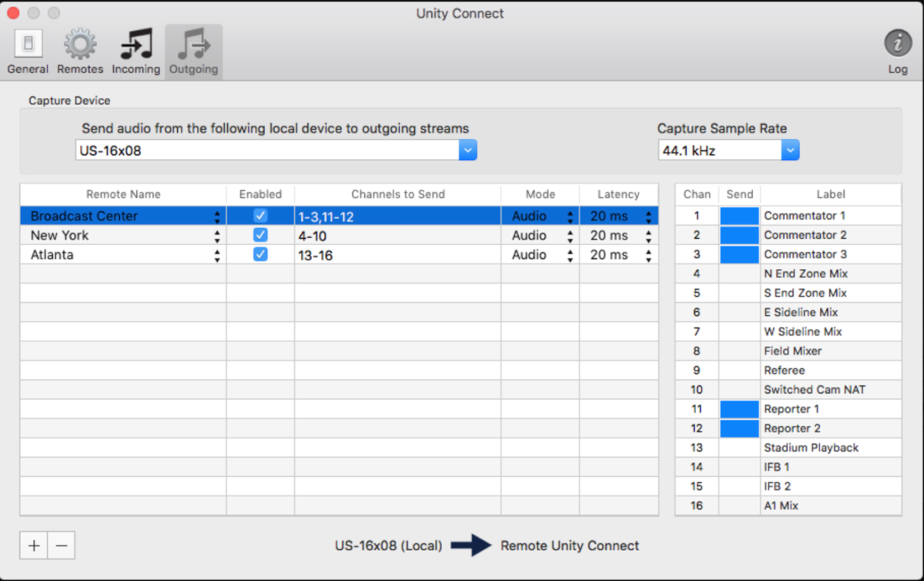Click the minus icon to remove remote
The width and height of the screenshot is (924, 581).
(62, 546)
